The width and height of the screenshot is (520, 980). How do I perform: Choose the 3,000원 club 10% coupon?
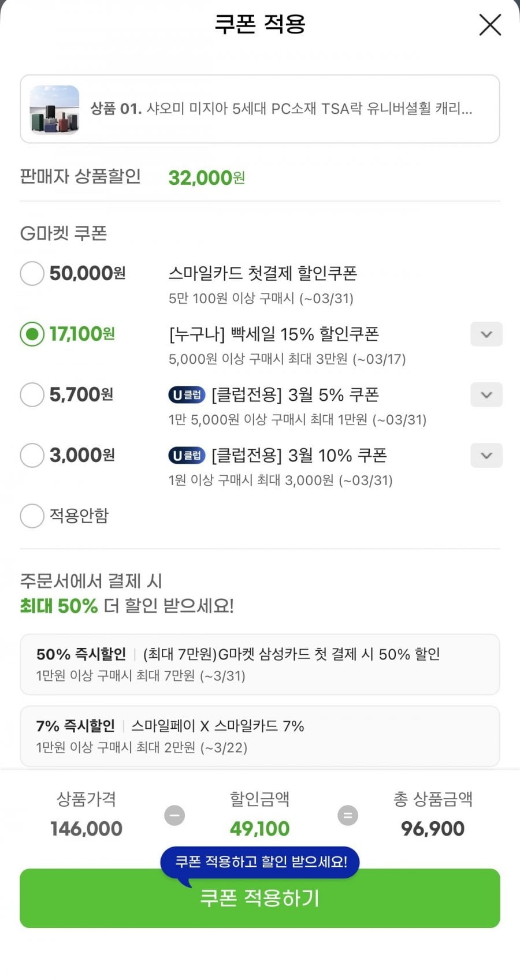(32, 456)
